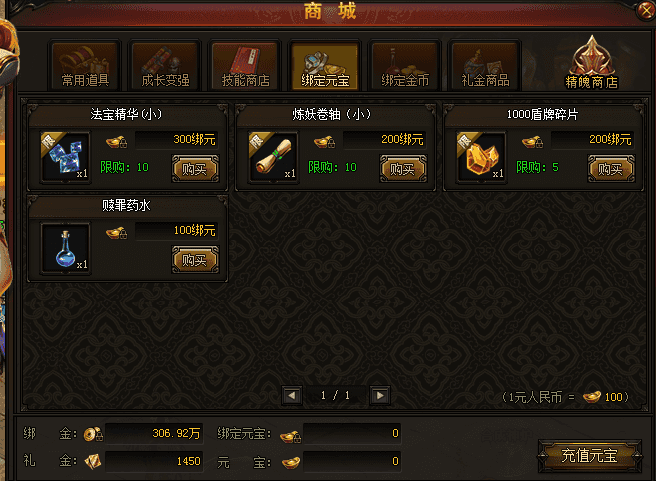Viewport: 656px width, 481px height.
Task: Click the 炼妖卷轴(小) scroll item icon
Action: (x=273, y=157)
